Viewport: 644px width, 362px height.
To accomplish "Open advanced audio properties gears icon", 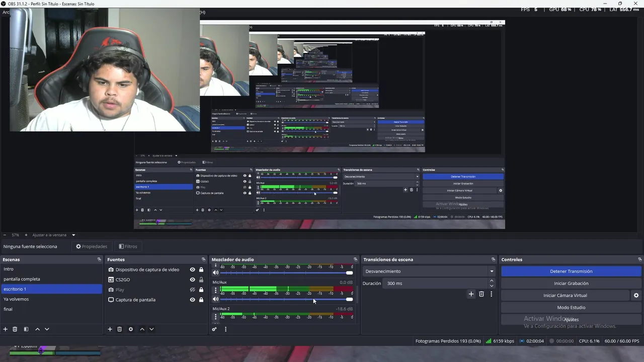I will (214, 329).
